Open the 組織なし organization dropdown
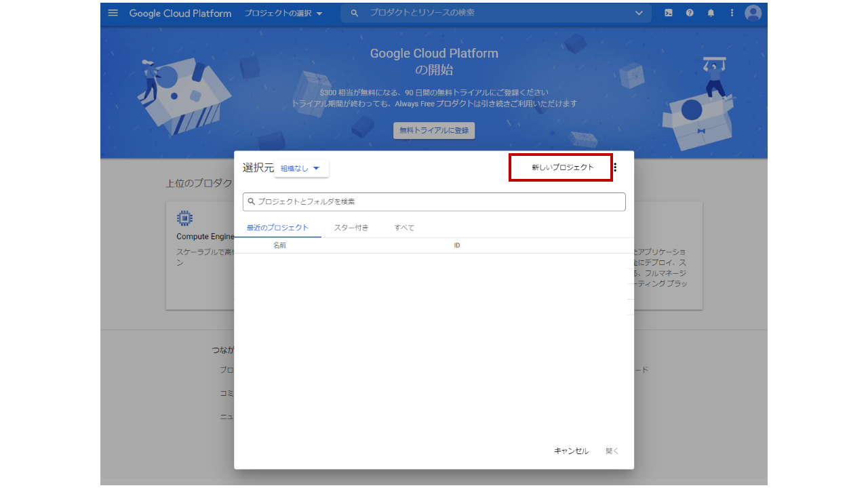Viewport: 868px width, 488px height. [301, 168]
